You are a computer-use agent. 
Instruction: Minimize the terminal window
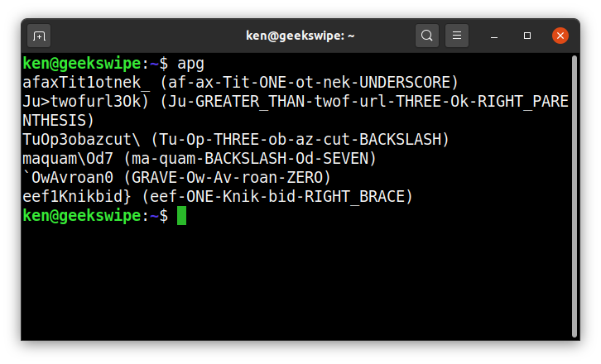coord(494,36)
